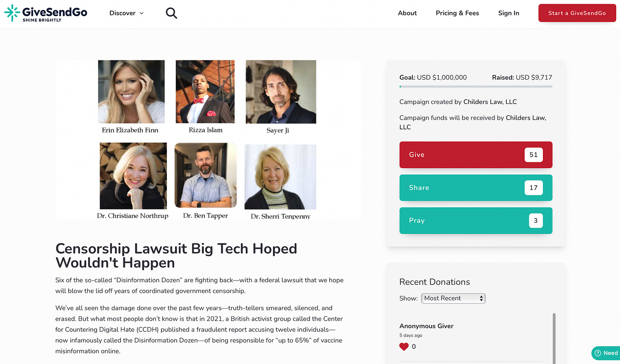Click the red heart on Anonymous Giver donation
The width and height of the screenshot is (620, 364).
pos(404,347)
